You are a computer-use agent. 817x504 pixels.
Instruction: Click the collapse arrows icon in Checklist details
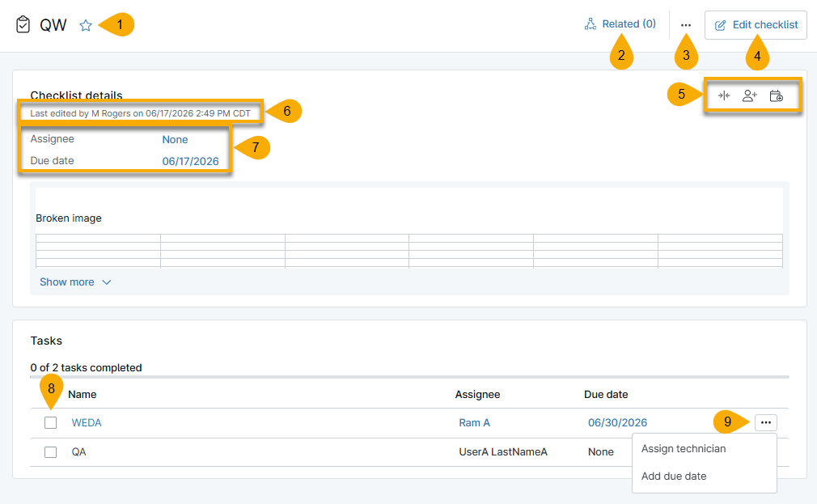[724, 95]
